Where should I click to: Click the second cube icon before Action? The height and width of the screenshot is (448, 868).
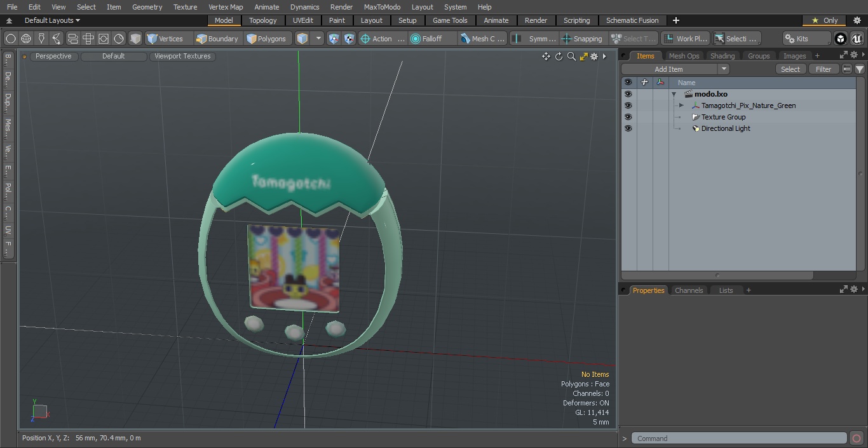[349, 39]
